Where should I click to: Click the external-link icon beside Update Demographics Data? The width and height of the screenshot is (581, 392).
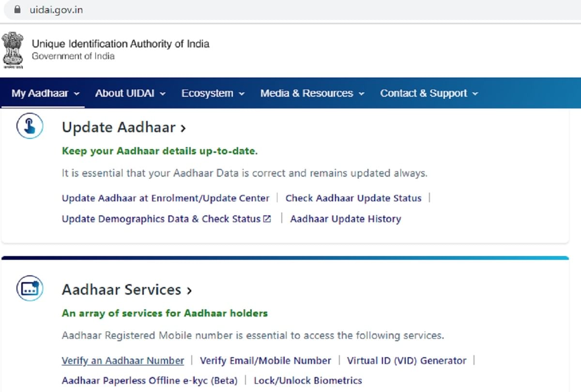click(x=267, y=218)
